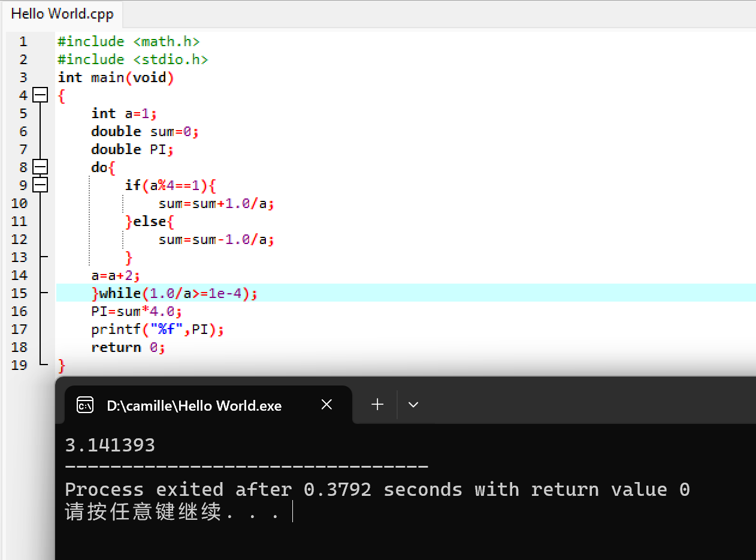756x560 pixels.
Task: Click line number 1 in the gutter
Action: click(23, 41)
